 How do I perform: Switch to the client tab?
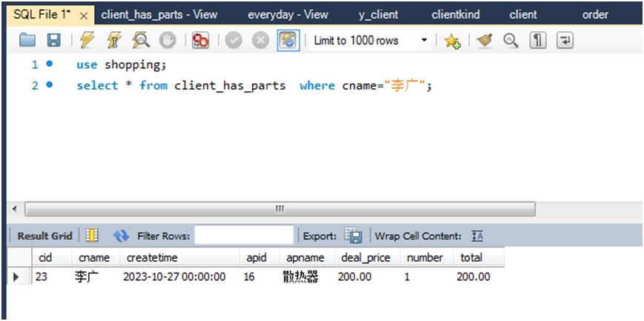[523, 16]
